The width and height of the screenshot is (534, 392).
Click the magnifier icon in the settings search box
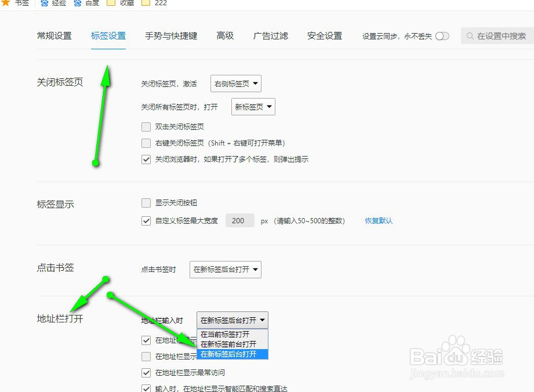(470, 35)
